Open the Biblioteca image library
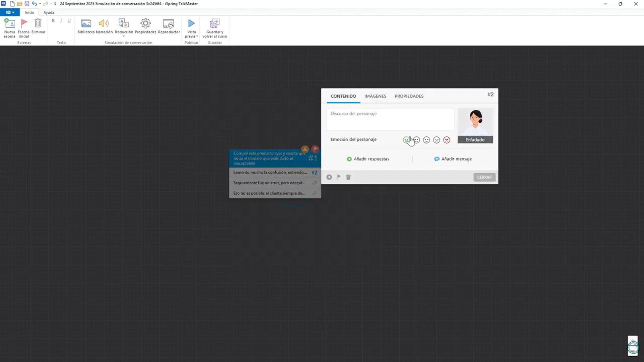644x362 pixels. 86,26
